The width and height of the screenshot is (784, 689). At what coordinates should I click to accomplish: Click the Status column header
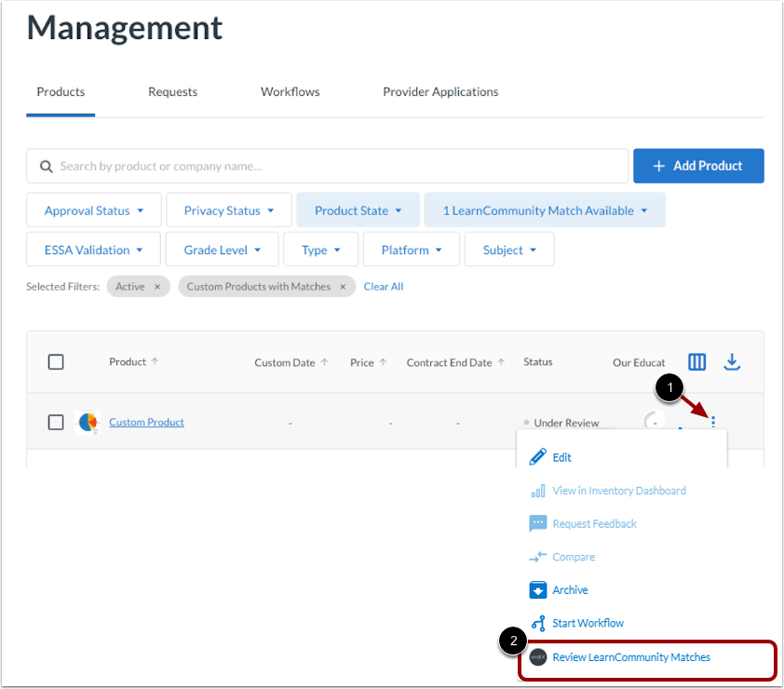[537, 361]
